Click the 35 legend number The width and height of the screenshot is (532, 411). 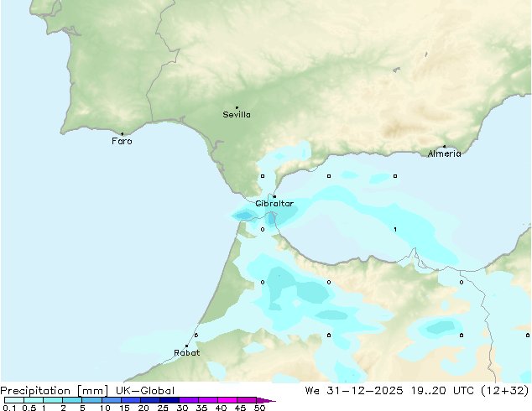click(201, 408)
